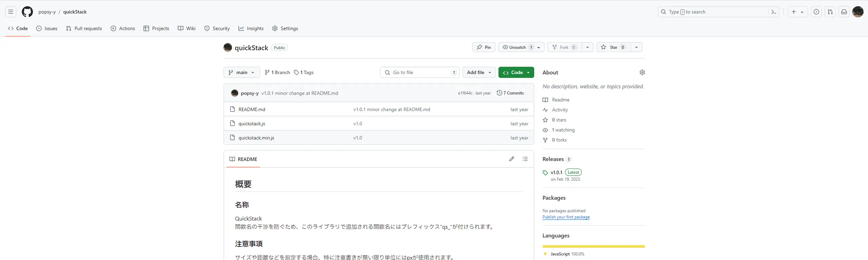
Task: Open the issues icon in header
Action: click(816, 12)
